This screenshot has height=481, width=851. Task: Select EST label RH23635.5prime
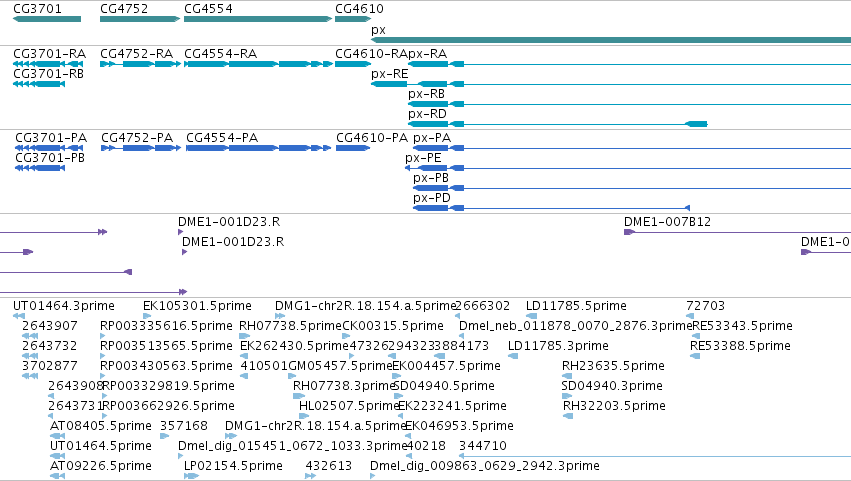[613, 366]
